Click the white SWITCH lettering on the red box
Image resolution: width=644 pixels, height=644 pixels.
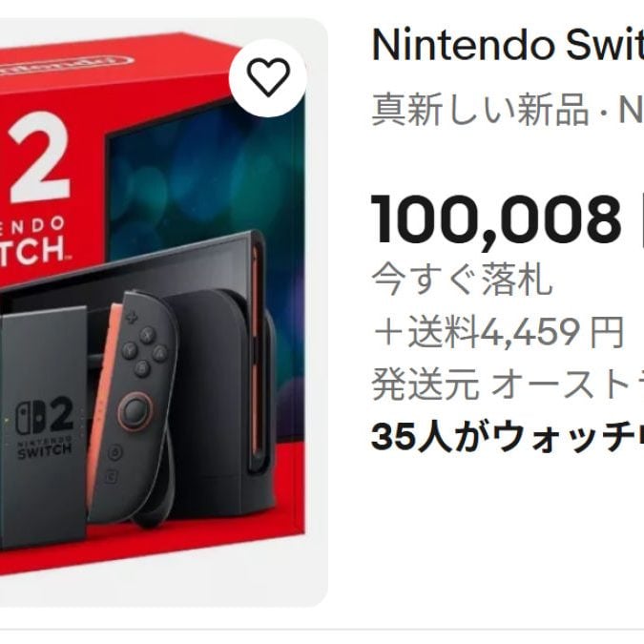tap(32, 249)
